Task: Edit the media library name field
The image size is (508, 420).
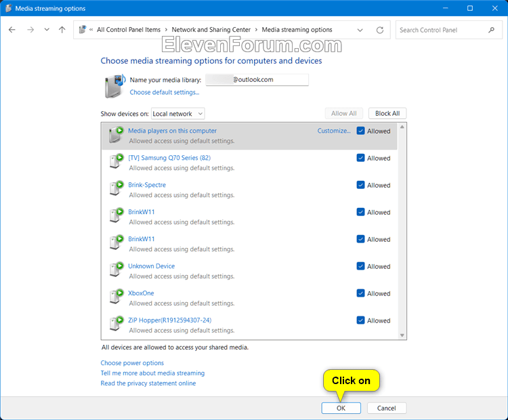Action: click(x=257, y=80)
